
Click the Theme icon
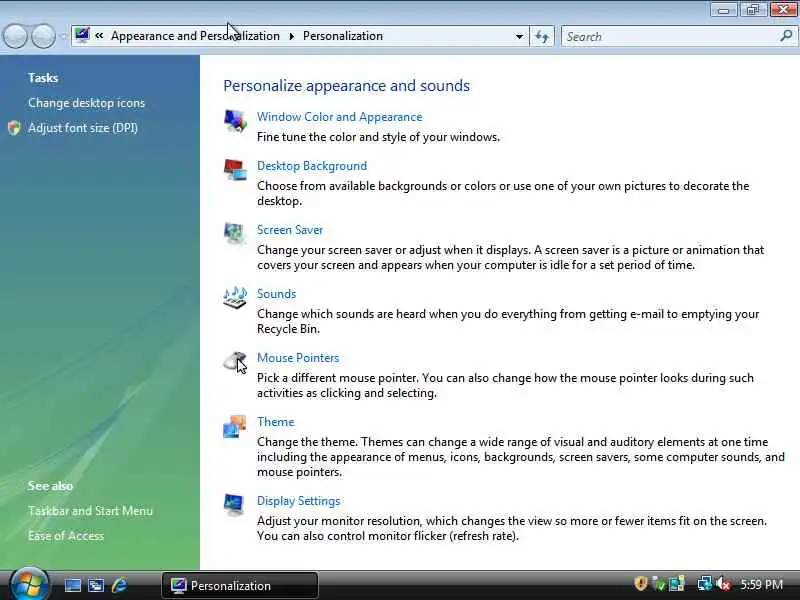coord(235,426)
